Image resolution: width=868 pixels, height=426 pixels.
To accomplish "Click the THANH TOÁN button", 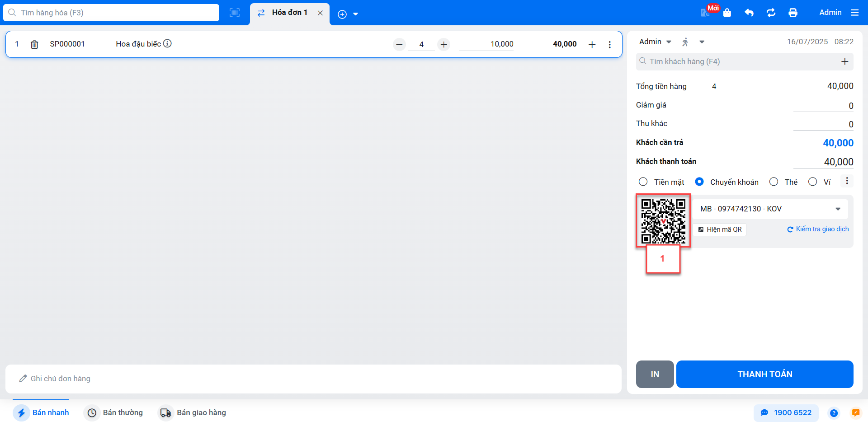I will click(x=764, y=374).
